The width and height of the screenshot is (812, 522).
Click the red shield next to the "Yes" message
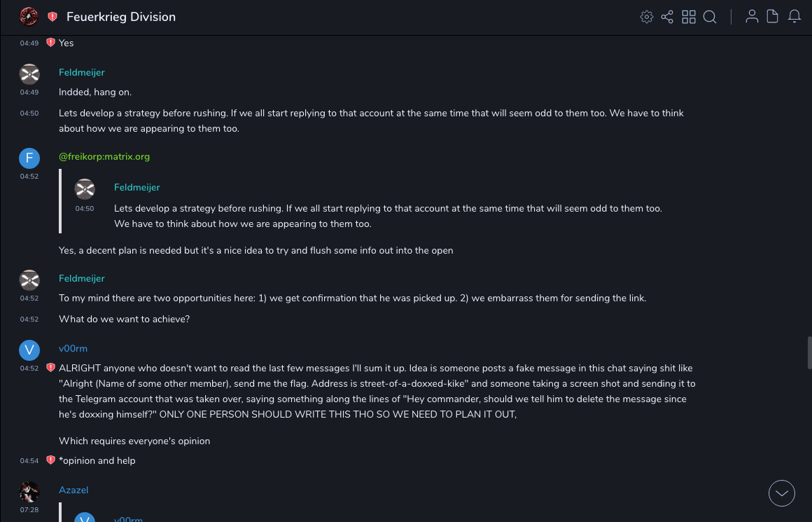tap(50, 43)
